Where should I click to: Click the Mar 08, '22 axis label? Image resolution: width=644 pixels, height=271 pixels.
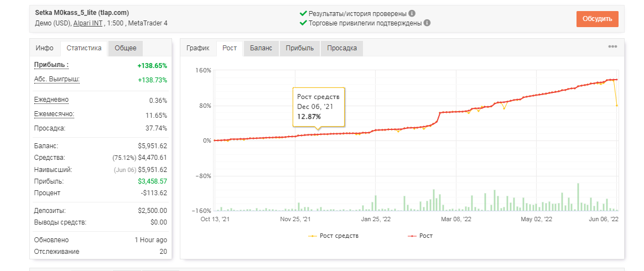(x=456, y=219)
